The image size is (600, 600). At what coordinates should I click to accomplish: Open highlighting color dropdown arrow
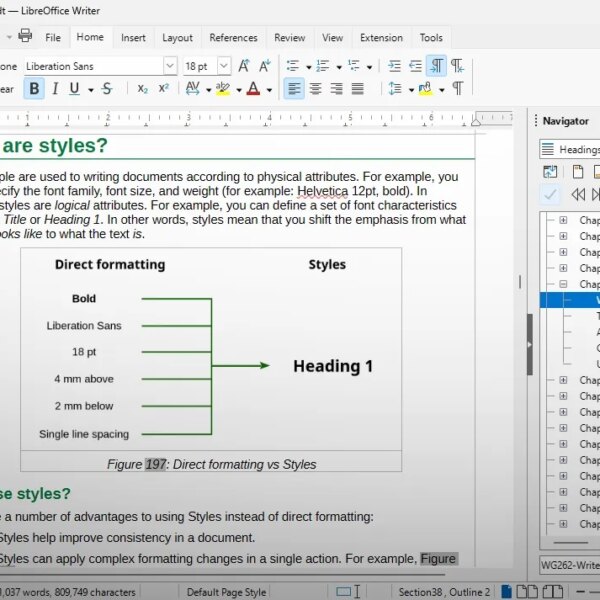pyautogui.click(x=239, y=90)
